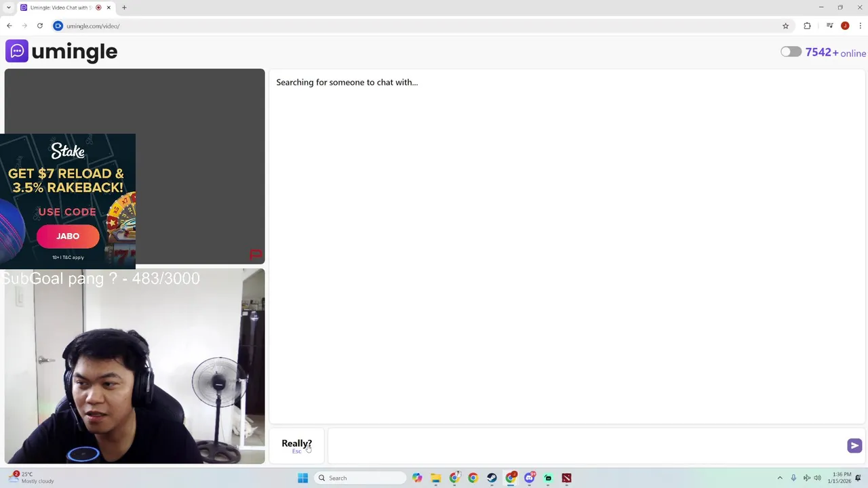This screenshot has width=868, height=488.
Task: Click the browser forward arrow
Action: (24, 26)
